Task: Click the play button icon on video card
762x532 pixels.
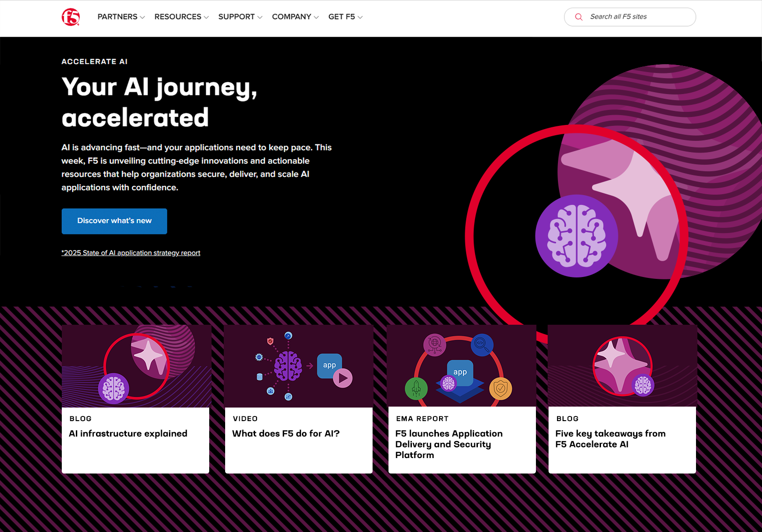Action: point(343,378)
